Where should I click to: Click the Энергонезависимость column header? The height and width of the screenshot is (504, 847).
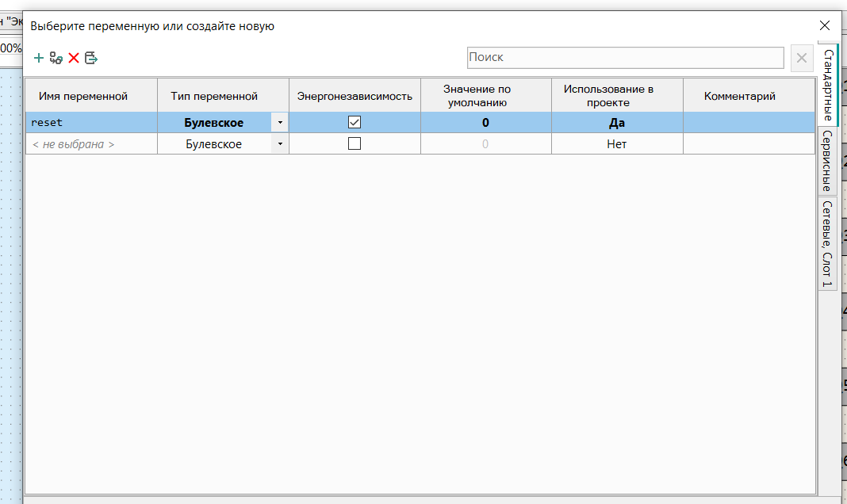point(355,96)
